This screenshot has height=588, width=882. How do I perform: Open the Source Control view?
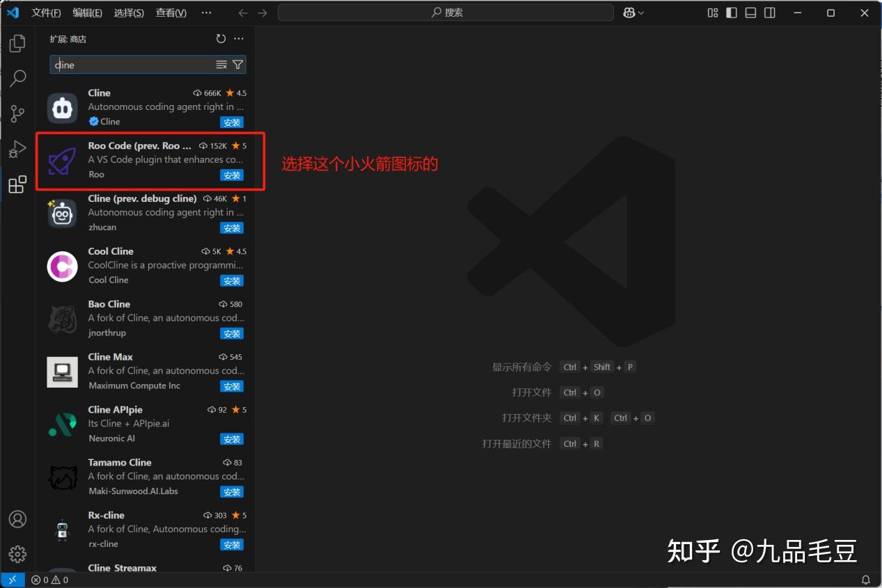click(17, 113)
